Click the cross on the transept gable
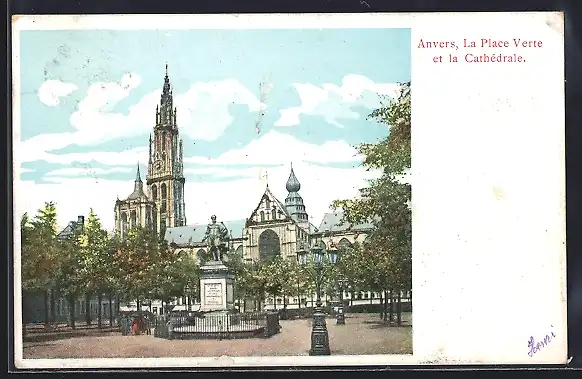Image resolution: width=582 pixels, height=379 pixels. [x=266, y=178]
